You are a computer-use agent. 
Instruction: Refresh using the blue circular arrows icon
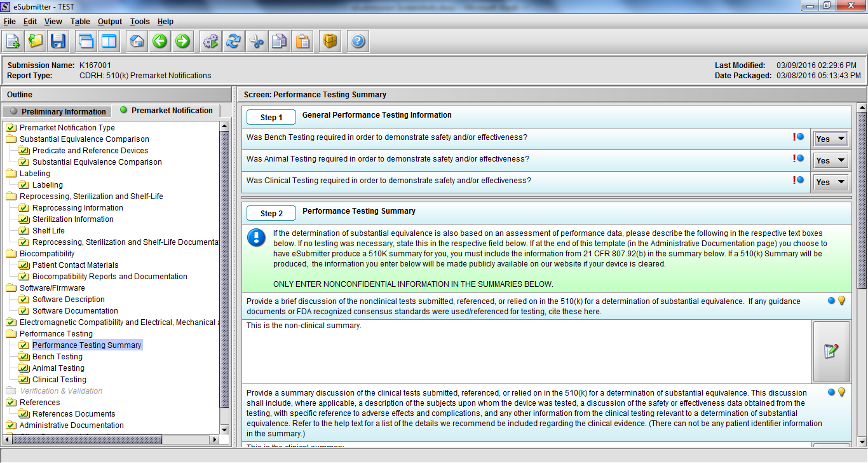tap(233, 41)
